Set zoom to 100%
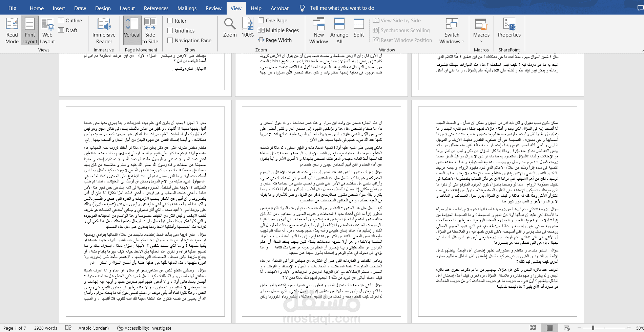The width and height of the screenshot is (644, 332). coord(248,28)
